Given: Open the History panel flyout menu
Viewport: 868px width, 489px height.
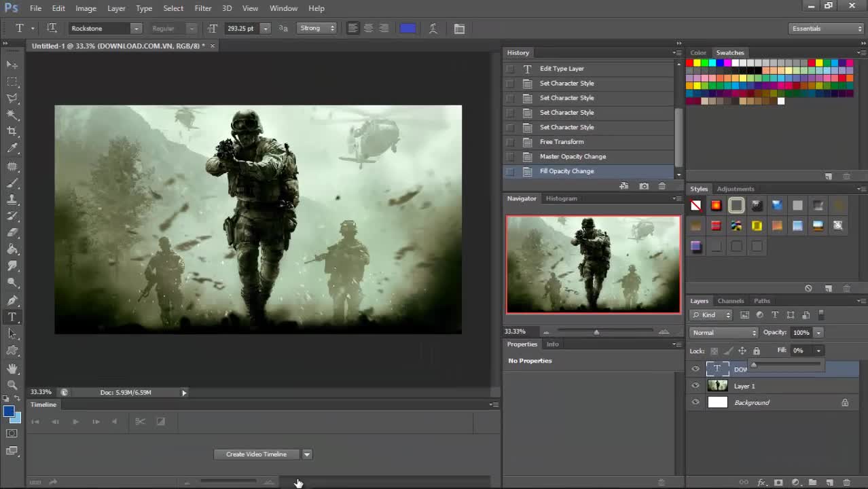Looking at the screenshot, I should (676, 53).
